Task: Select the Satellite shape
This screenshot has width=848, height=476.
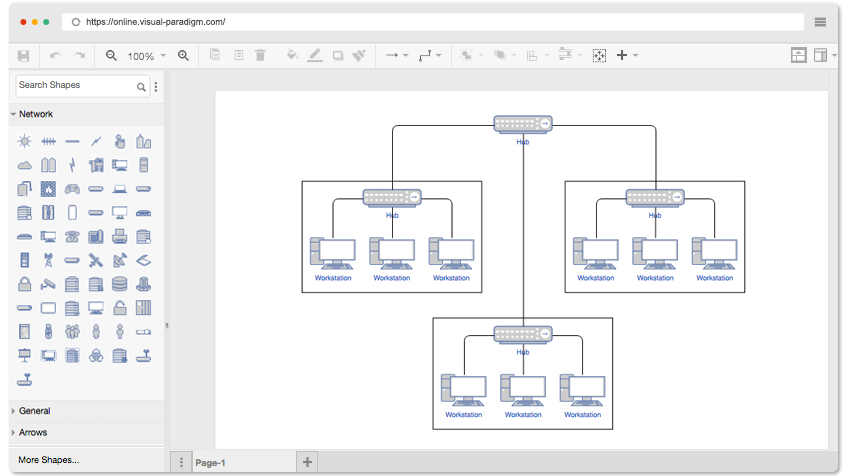Action: [x=96, y=260]
